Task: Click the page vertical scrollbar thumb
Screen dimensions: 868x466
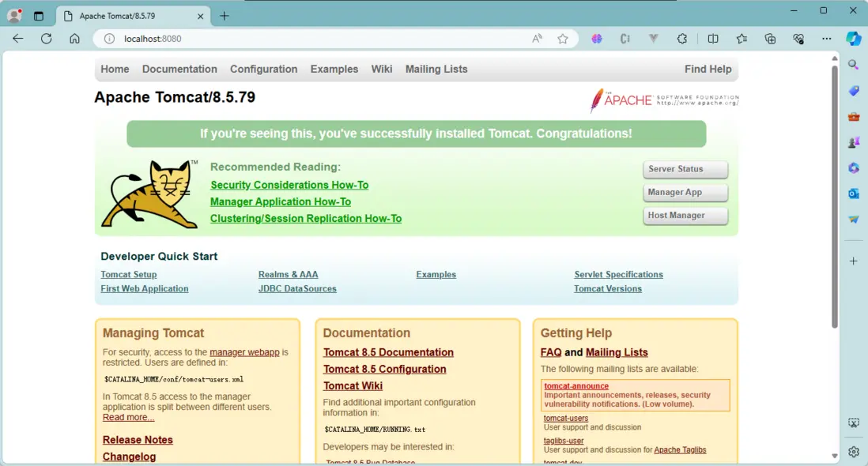Action: (835, 197)
